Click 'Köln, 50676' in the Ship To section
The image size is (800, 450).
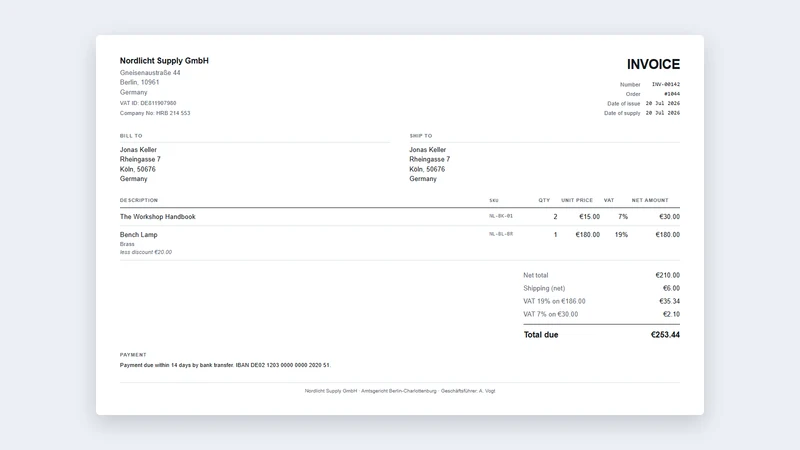427,169
